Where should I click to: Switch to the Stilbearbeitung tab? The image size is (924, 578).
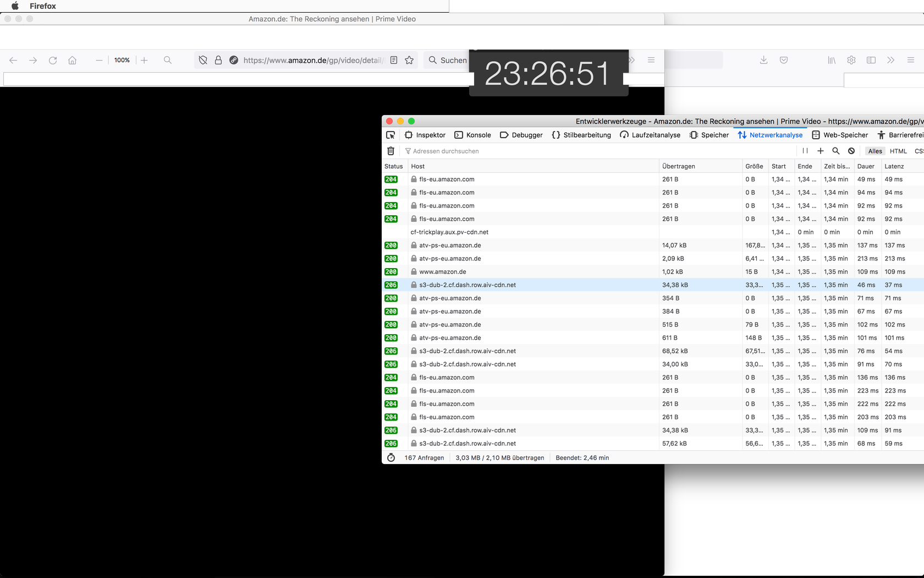coord(581,135)
